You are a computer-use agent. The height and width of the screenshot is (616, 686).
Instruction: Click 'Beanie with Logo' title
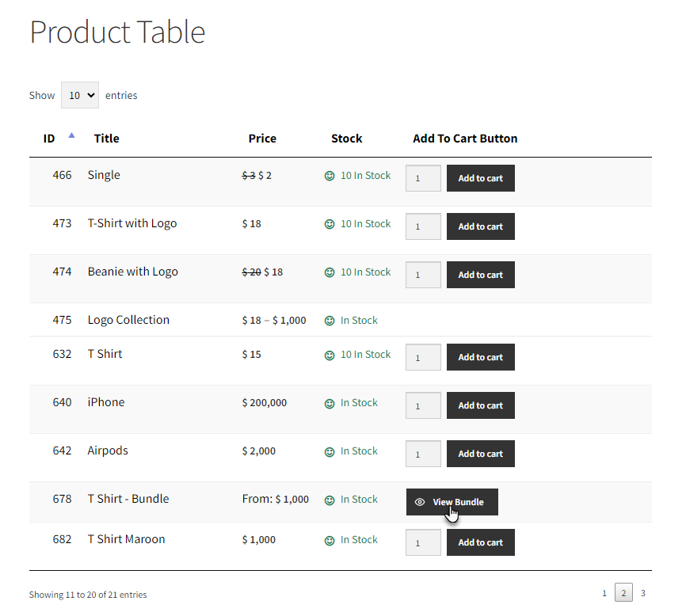click(x=132, y=272)
